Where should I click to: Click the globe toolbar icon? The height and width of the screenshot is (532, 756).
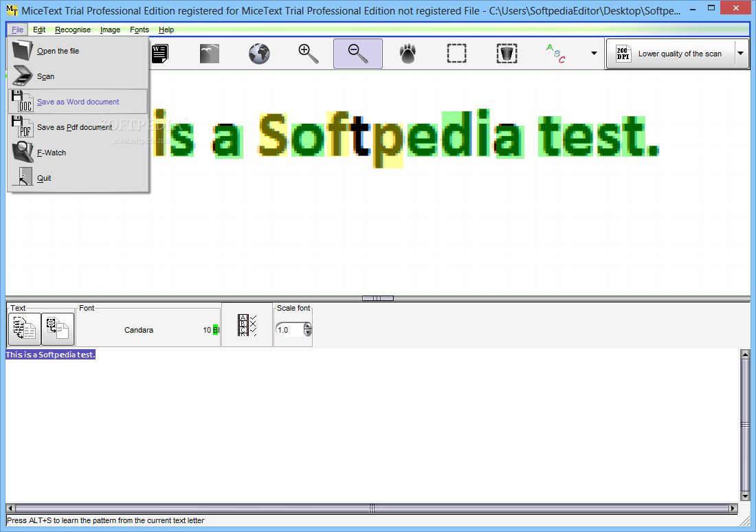click(259, 54)
